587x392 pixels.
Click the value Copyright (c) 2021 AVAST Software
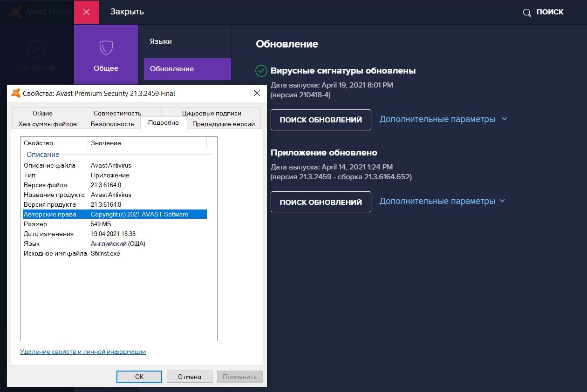(139, 214)
